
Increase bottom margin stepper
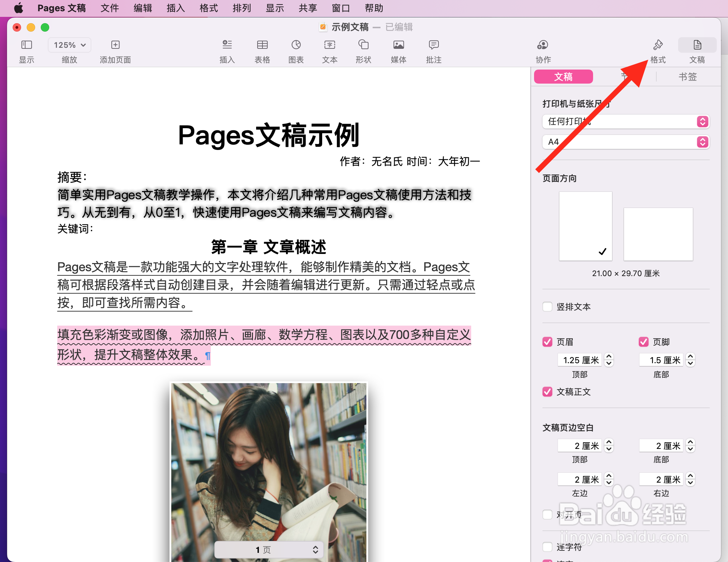pos(690,442)
